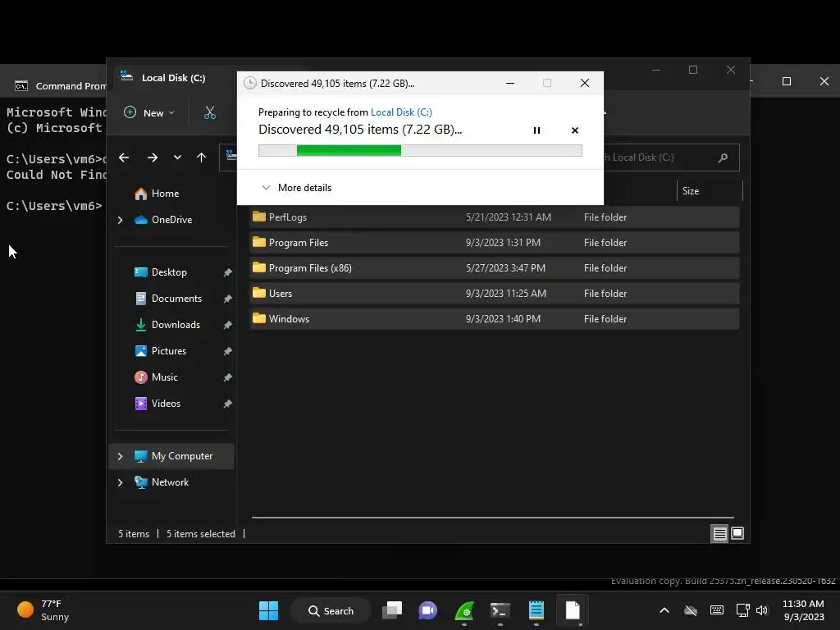Click the search magnifier in Explorer search box
The height and width of the screenshot is (630, 840).
[724, 157]
